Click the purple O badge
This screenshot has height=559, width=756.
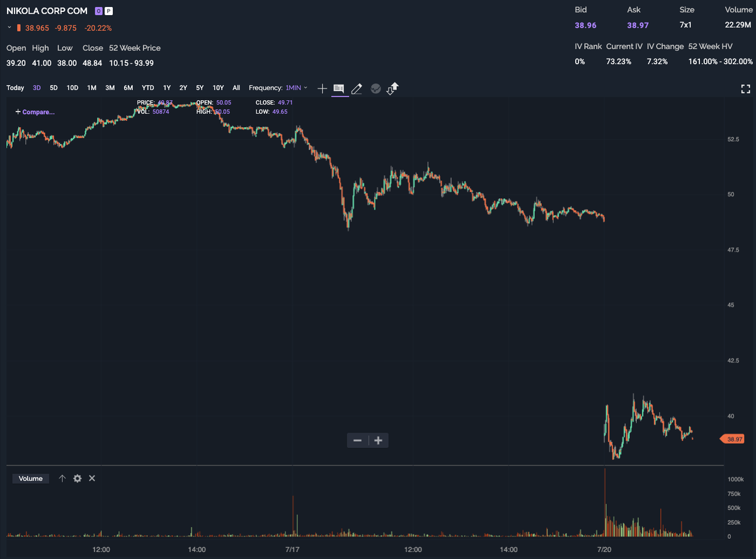98,11
